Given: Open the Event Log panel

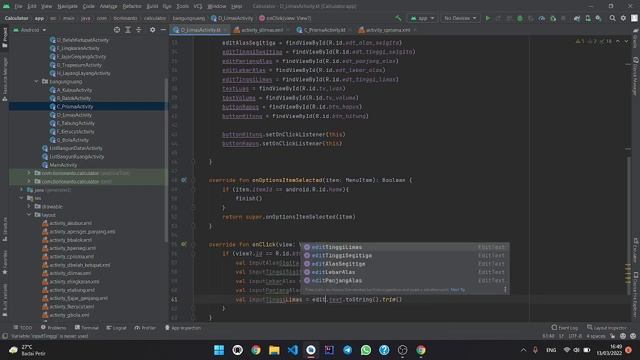Looking at the screenshot, I should coord(564,328).
